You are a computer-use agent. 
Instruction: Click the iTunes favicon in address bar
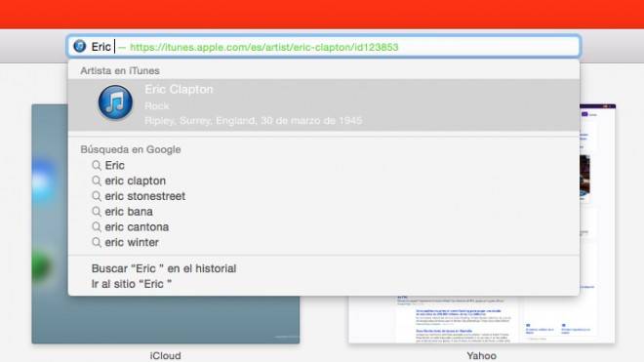pos(80,47)
